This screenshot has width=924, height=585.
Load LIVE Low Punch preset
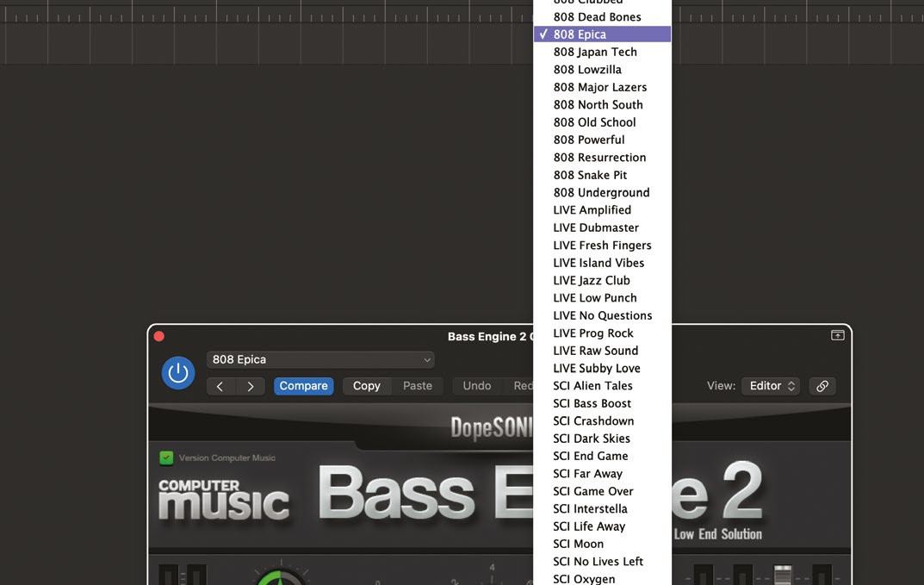point(602,298)
